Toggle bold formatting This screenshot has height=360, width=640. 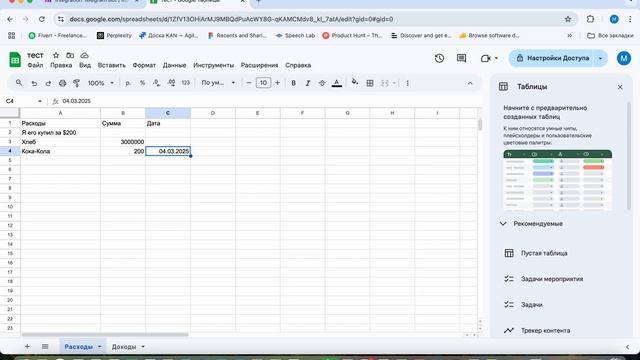(x=293, y=83)
